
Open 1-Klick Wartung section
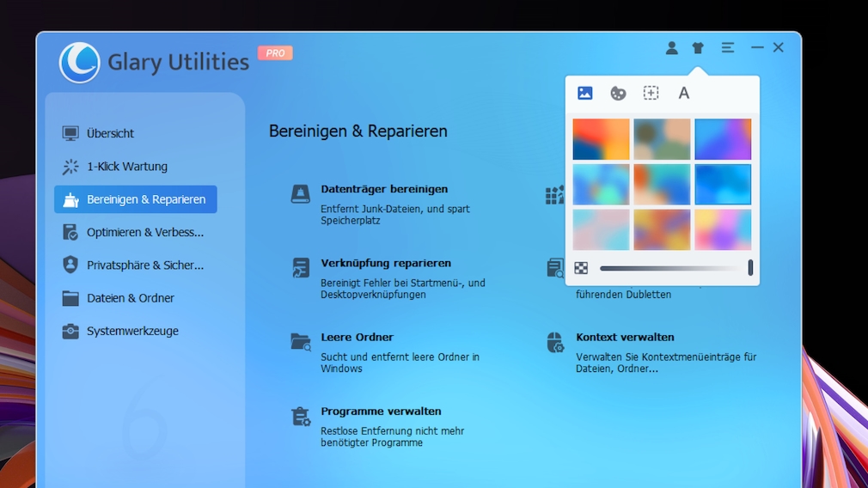[x=126, y=167]
